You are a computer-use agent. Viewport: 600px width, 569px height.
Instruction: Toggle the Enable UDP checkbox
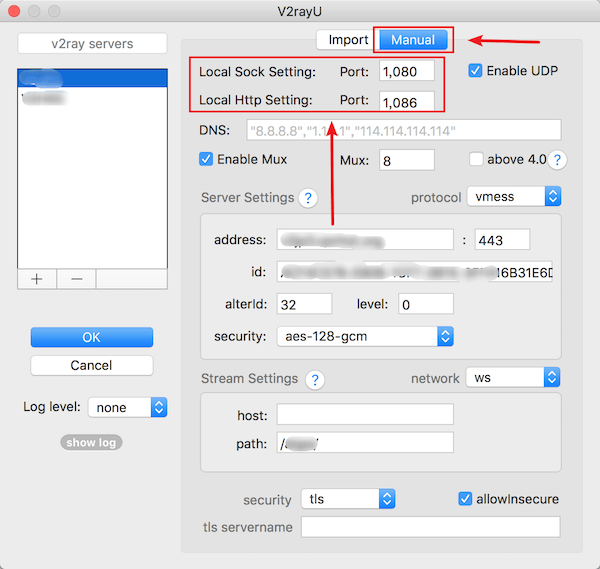point(475,71)
